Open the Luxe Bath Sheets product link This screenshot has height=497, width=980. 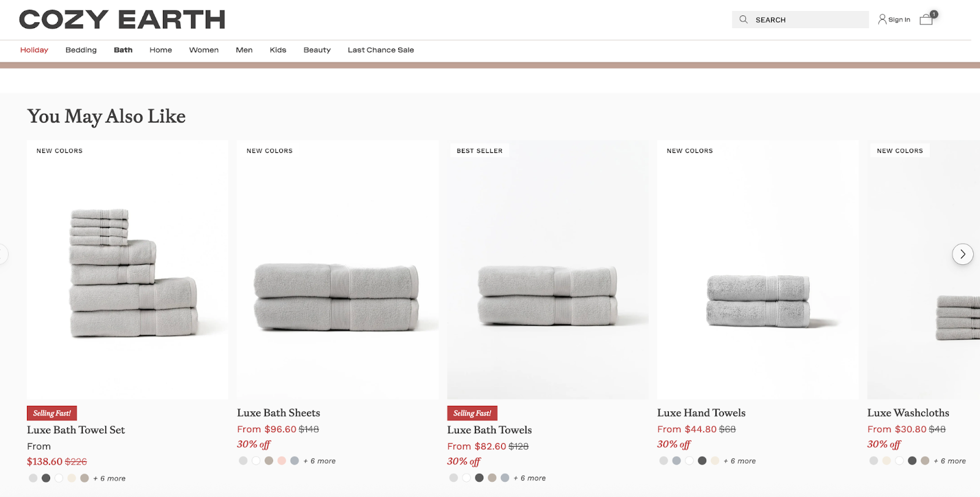click(x=279, y=413)
